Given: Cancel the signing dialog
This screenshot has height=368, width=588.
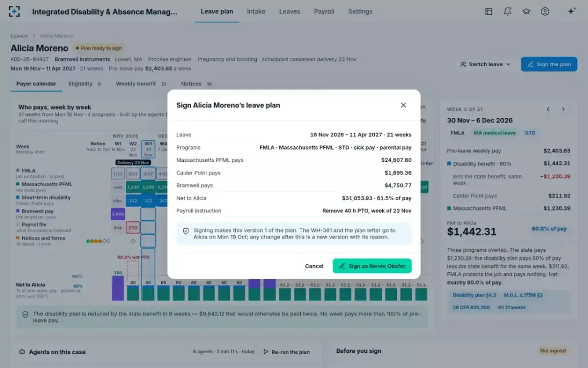Looking at the screenshot, I should (314, 266).
